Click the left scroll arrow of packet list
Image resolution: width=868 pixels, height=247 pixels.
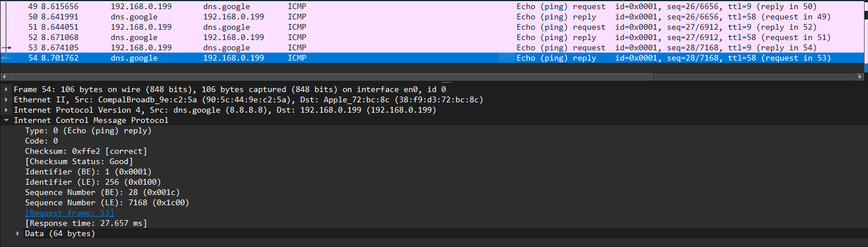coord(5,77)
